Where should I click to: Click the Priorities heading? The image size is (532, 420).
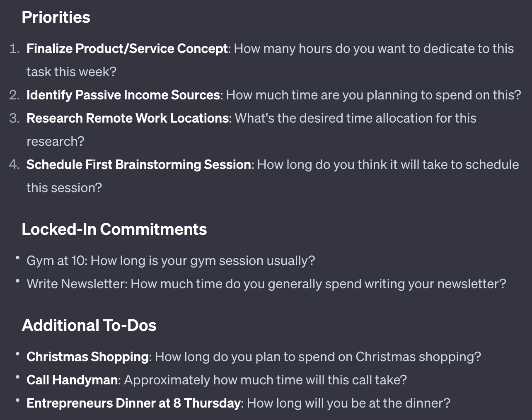click(56, 17)
